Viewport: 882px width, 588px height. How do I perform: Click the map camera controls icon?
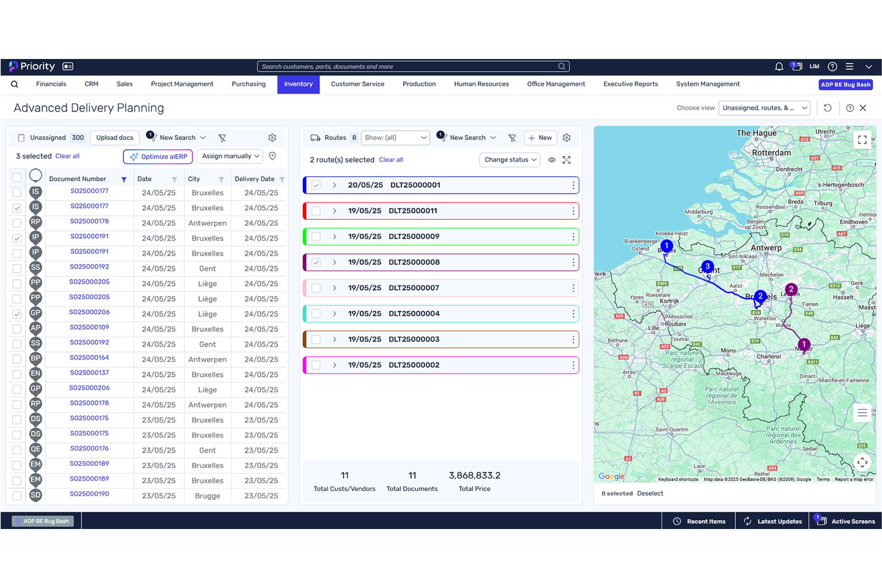click(862, 462)
